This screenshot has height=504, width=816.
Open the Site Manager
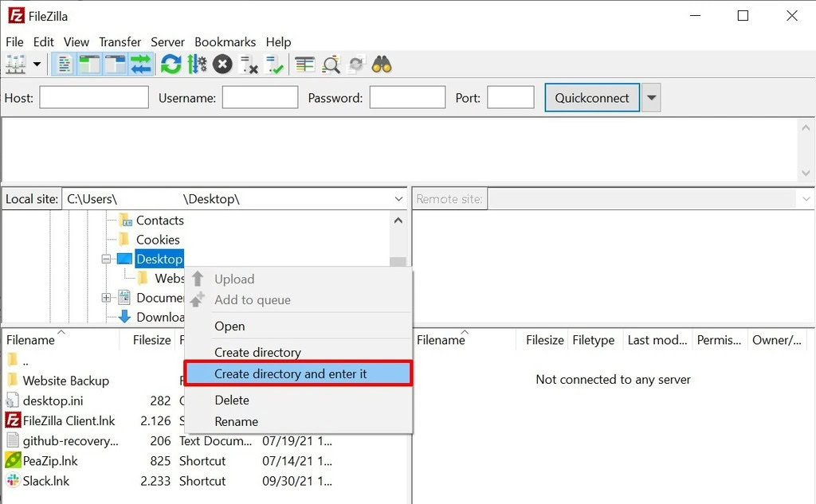16,64
